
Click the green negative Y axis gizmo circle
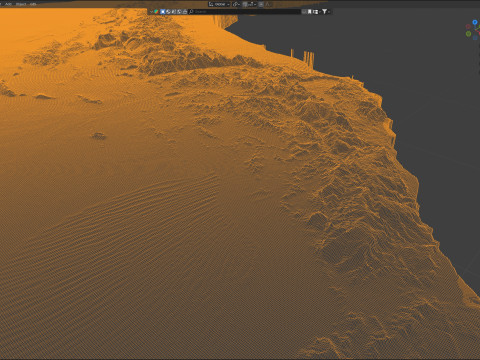click(468, 34)
